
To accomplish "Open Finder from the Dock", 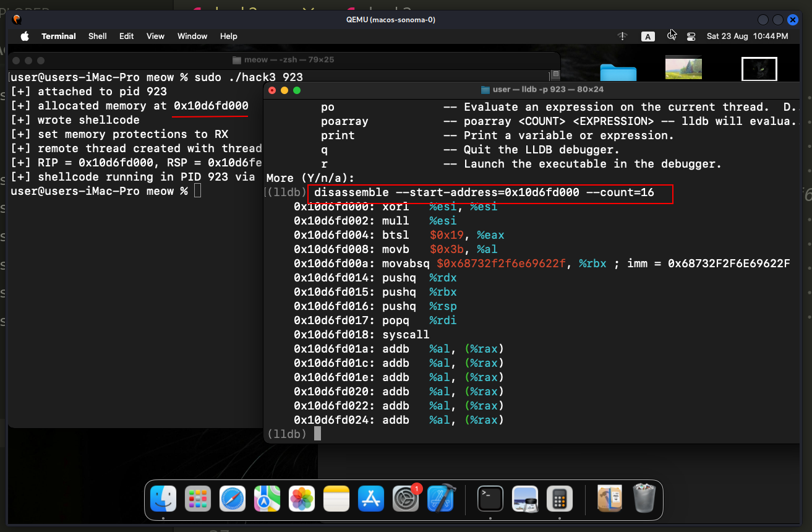I will pos(163,499).
